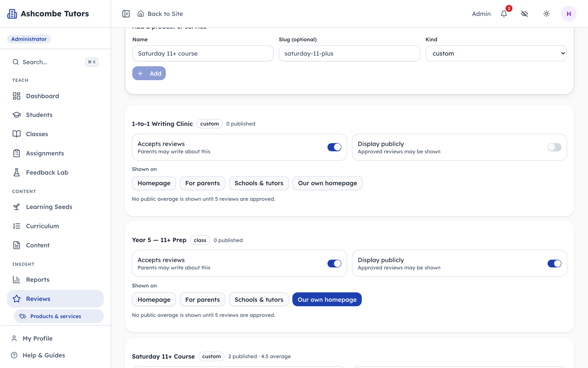Viewport: 588px width, 368px height.
Task: Click the search magnifier icon
Action: pyautogui.click(x=16, y=62)
